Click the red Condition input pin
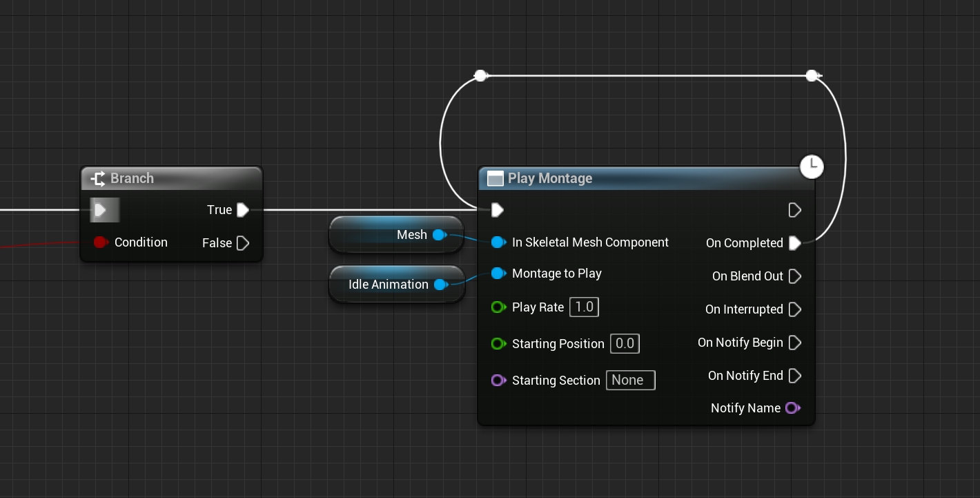 coord(101,242)
